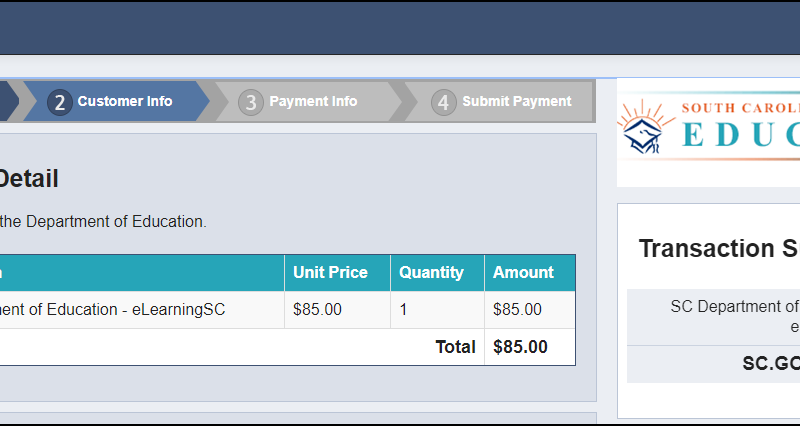The height and width of the screenshot is (426, 800).
Task: Click the South Carolina Education banner text
Action: tap(741, 126)
